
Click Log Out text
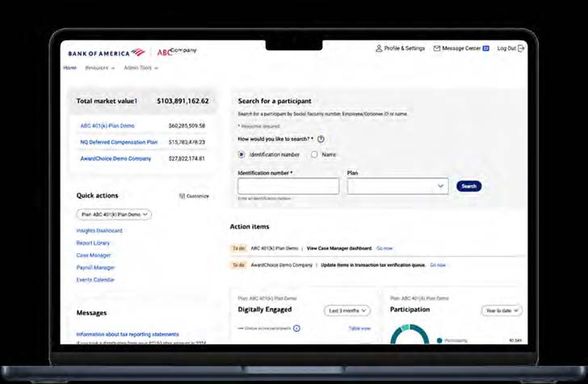[506, 49]
